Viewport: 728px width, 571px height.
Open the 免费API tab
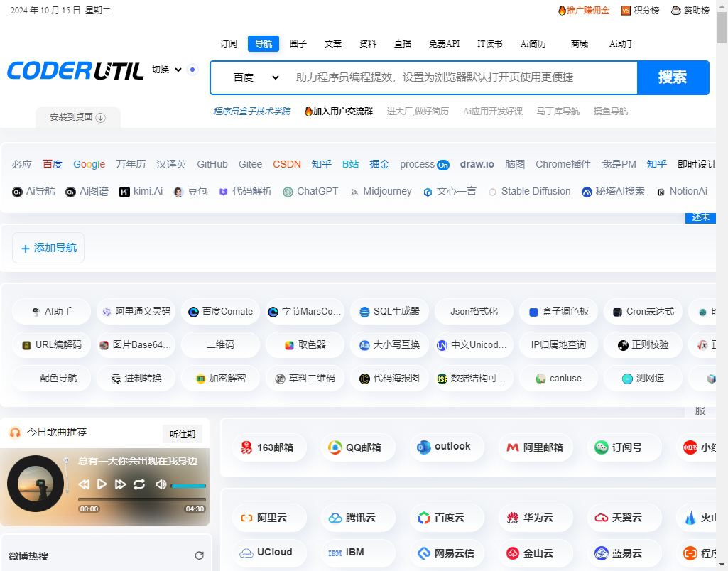tap(445, 43)
